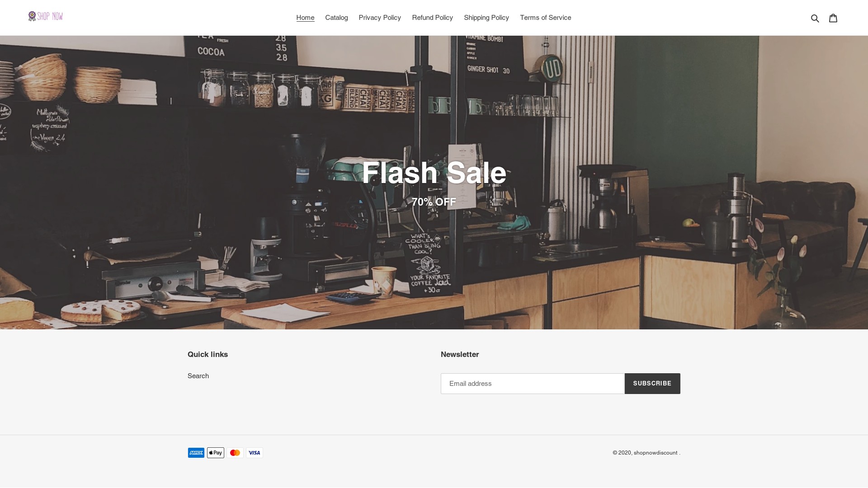Click the shopnowdiscount copyright link
868x488 pixels.
pos(655,452)
